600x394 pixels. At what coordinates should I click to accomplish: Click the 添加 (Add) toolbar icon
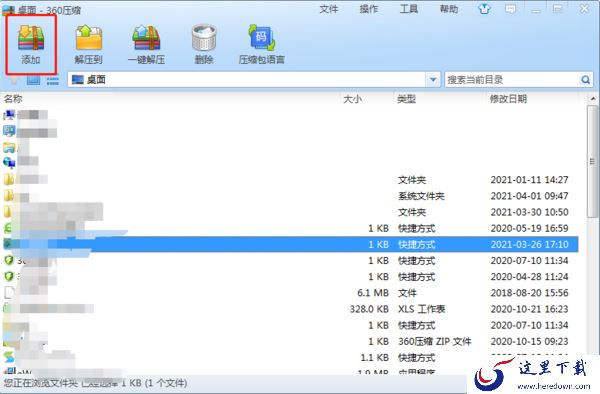[31, 44]
